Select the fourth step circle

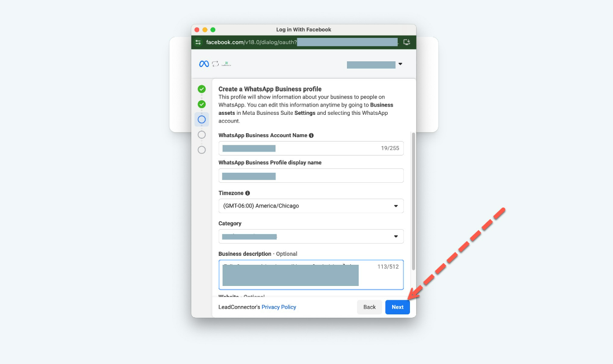click(x=201, y=134)
